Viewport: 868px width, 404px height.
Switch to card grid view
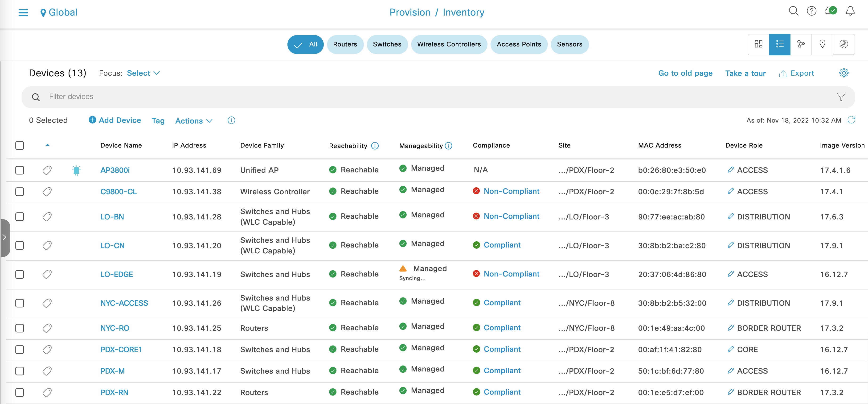point(758,44)
